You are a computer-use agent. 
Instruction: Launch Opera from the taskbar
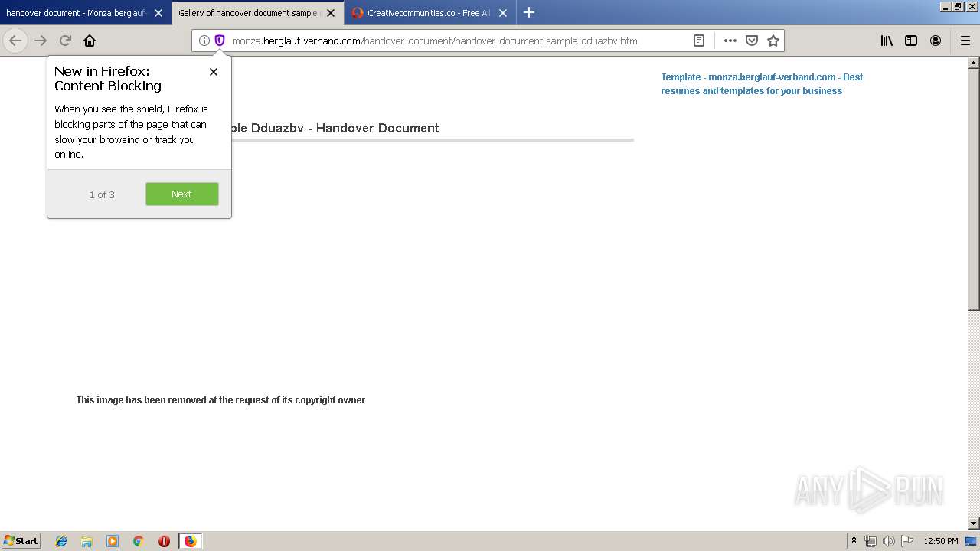tap(164, 541)
